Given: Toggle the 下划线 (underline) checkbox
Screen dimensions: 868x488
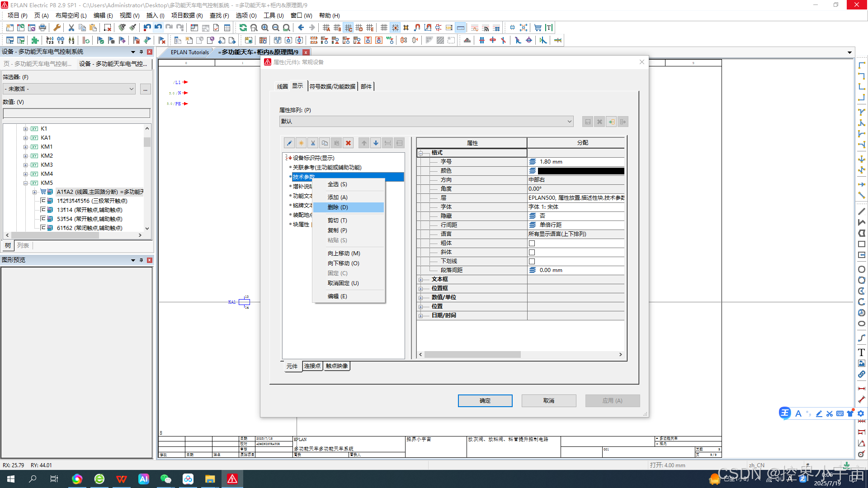Looking at the screenshot, I should point(532,261).
